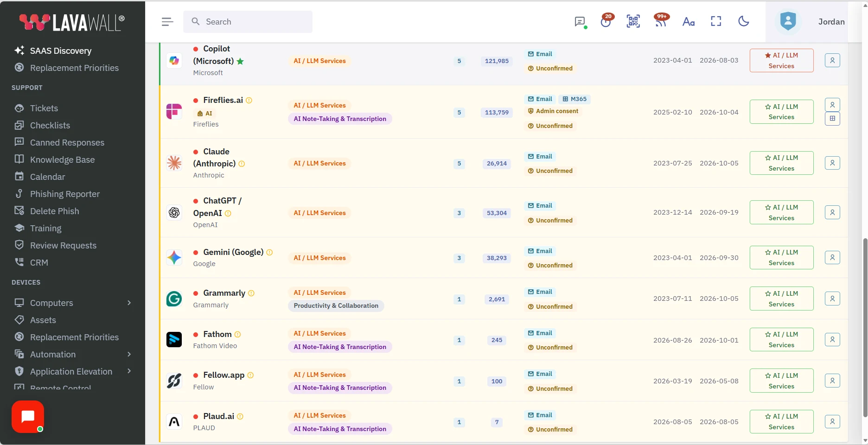Click the Copilot (Microsoft) app logo

[x=174, y=61]
